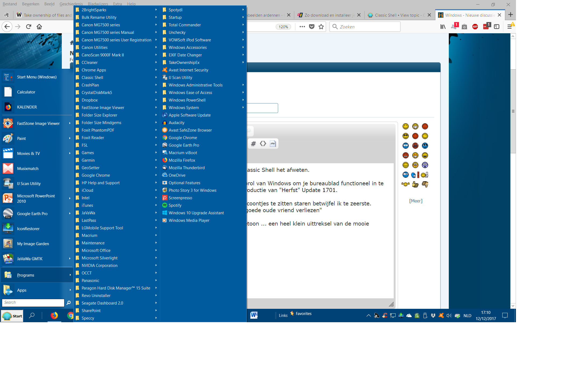Open Photo Story 3 for Windows
The width and height of the screenshot is (588, 377).
point(203,190)
